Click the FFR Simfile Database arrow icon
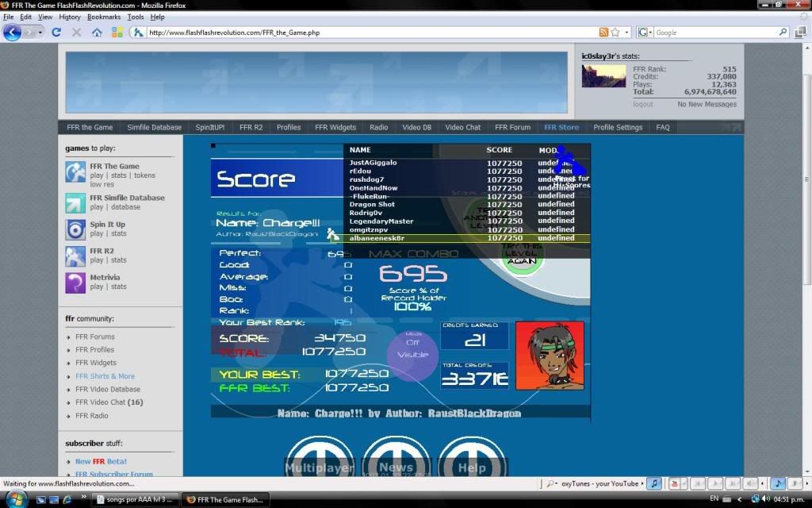The height and width of the screenshot is (508, 812). pos(75,202)
